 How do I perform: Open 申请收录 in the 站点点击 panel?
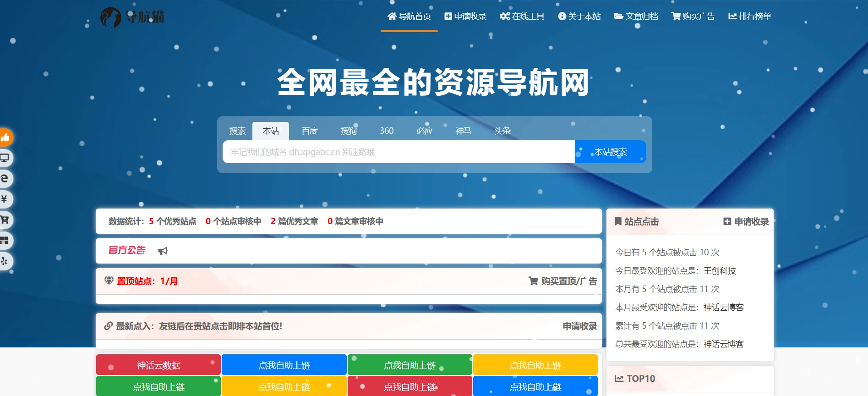coord(746,221)
